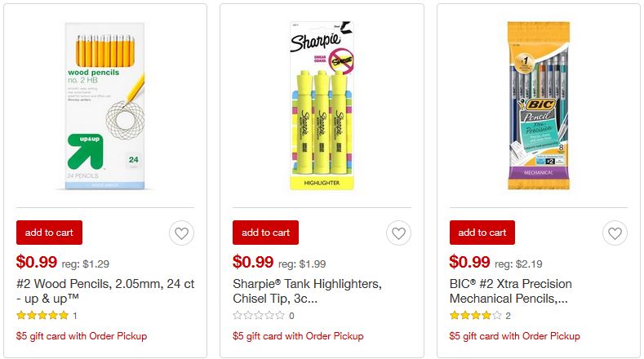Add #2 Wood Pencils to cart
The width and height of the screenshot is (644, 359).
coord(49,233)
